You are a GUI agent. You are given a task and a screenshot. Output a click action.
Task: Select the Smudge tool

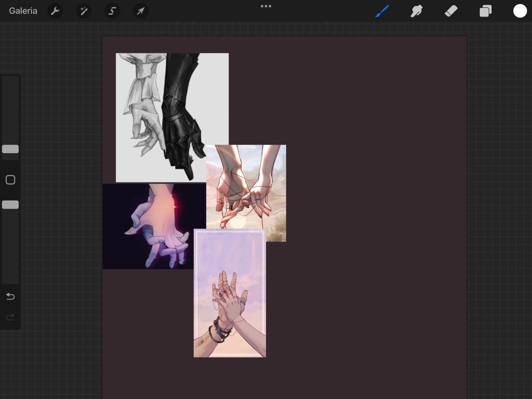[417, 11]
